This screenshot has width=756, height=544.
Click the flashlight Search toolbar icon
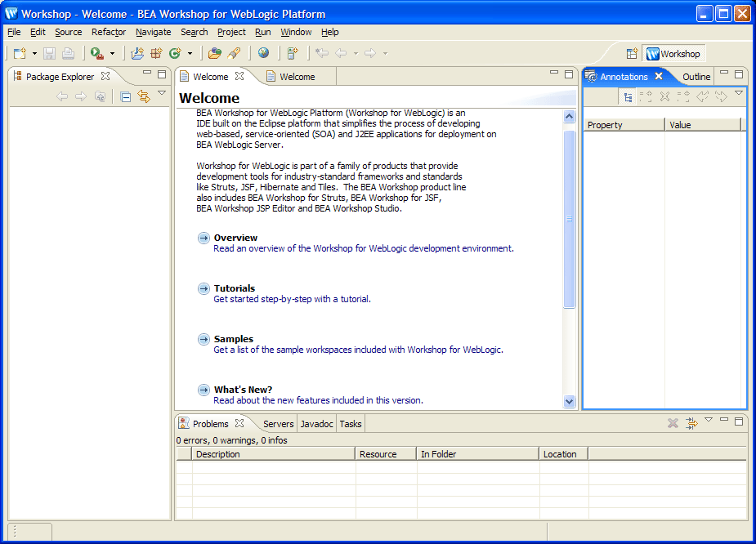pyautogui.click(x=234, y=53)
